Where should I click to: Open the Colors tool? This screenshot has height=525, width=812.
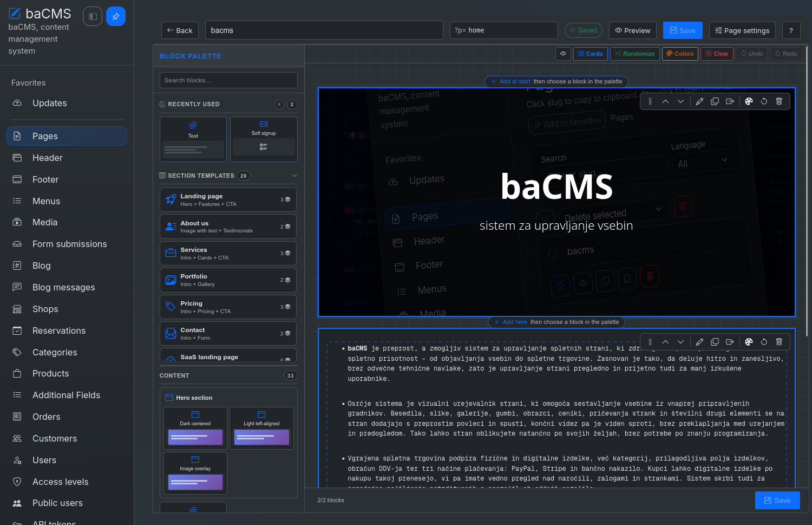point(680,54)
